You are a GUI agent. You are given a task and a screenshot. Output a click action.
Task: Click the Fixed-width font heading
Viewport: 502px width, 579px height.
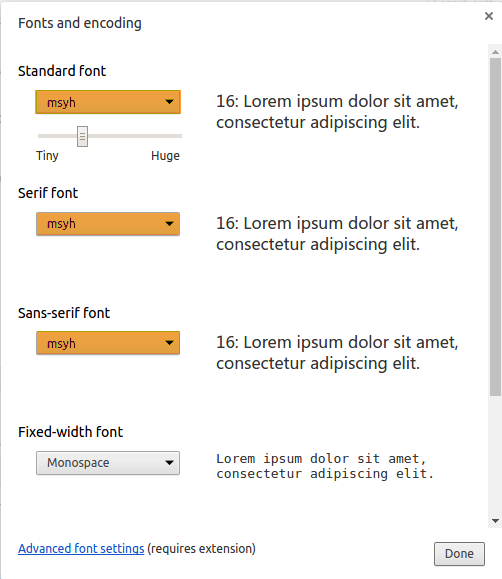point(71,432)
